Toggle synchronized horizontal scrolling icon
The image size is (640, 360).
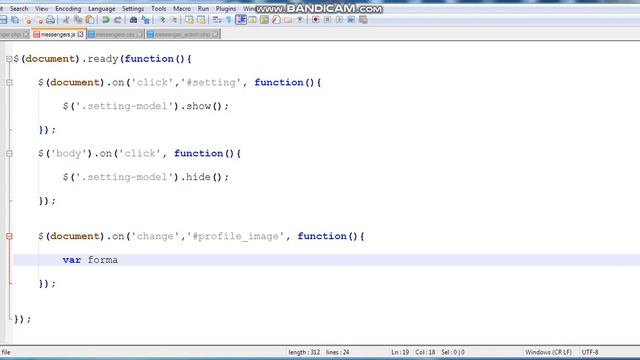pyautogui.click(x=201, y=20)
